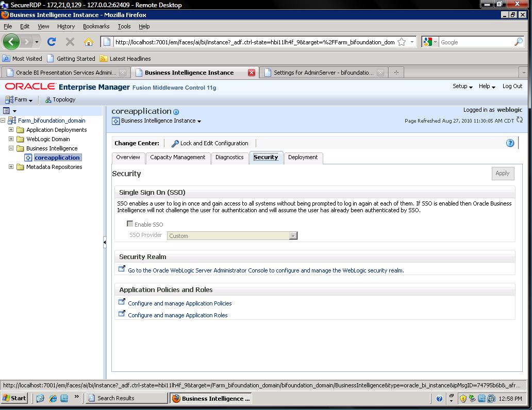The width and height of the screenshot is (532, 410).
Task: Close the Business Intelligence Instance tab
Action: click(x=252, y=73)
